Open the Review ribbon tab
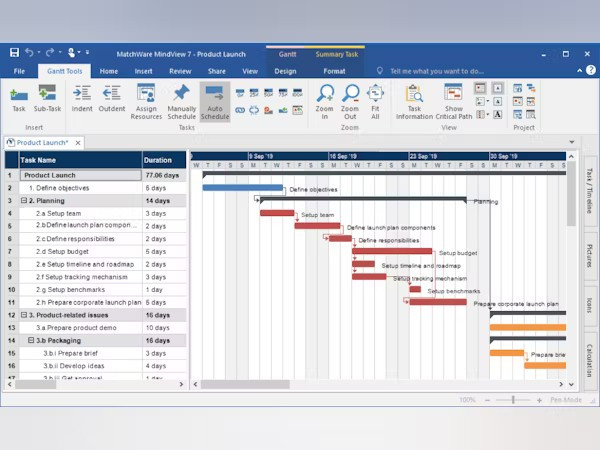This screenshot has height=450, width=600. coord(180,71)
